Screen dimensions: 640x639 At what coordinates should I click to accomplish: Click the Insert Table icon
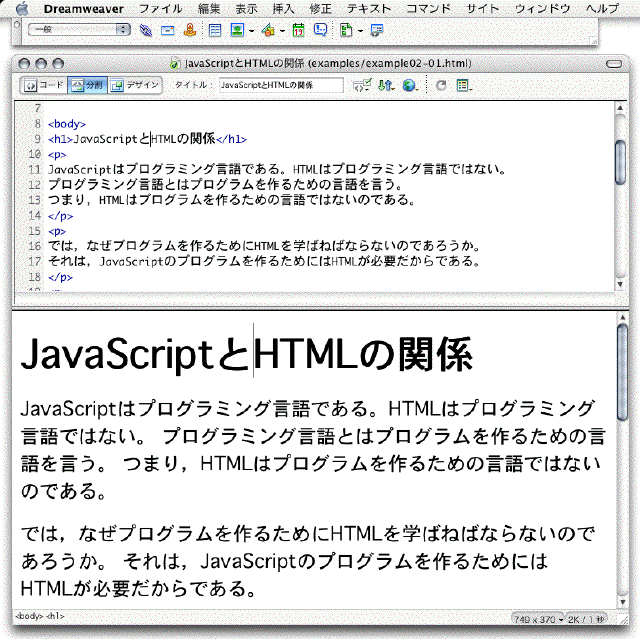(214, 30)
